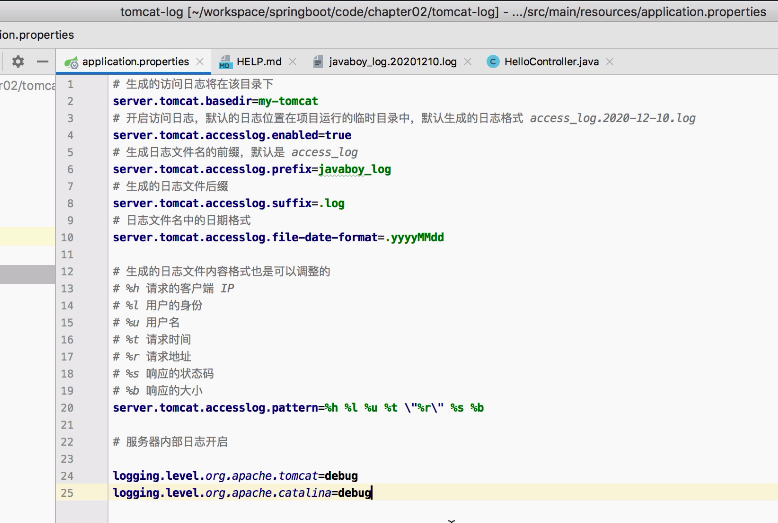Click the '# %t' comment on line 16
Viewport: 778px width, 523px height.
click(x=152, y=340)
